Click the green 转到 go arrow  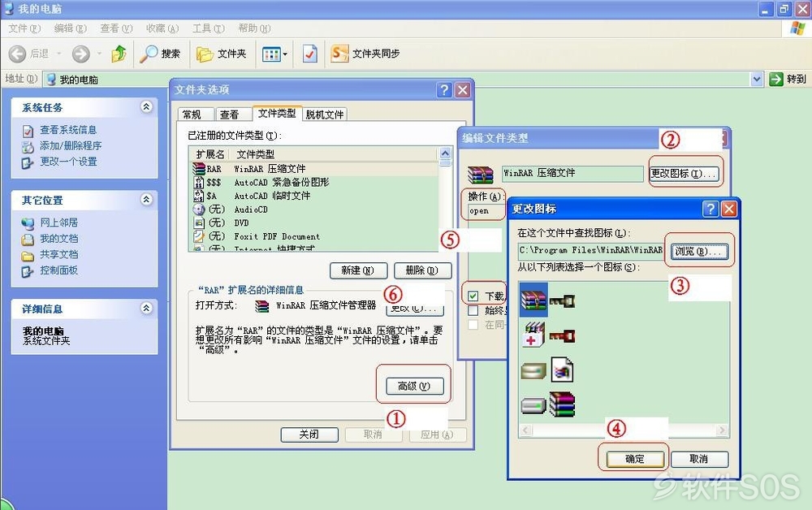[775, 80]
